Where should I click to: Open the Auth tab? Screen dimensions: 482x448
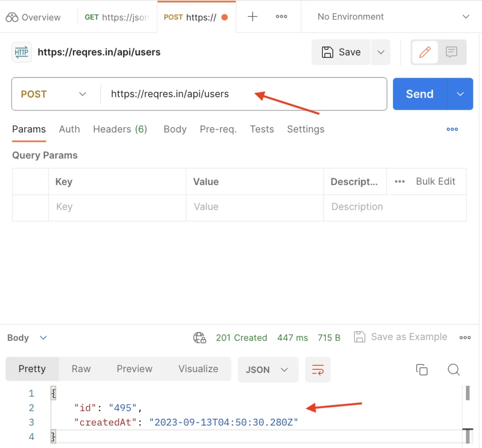(70, 129)
